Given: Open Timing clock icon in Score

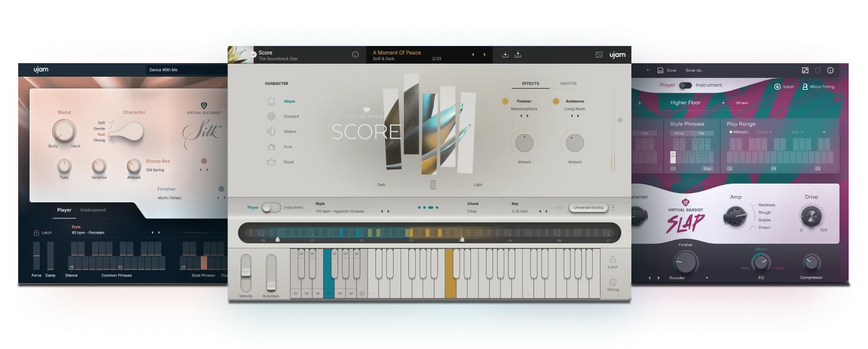Looking at the screenshot, I should 613,282.
